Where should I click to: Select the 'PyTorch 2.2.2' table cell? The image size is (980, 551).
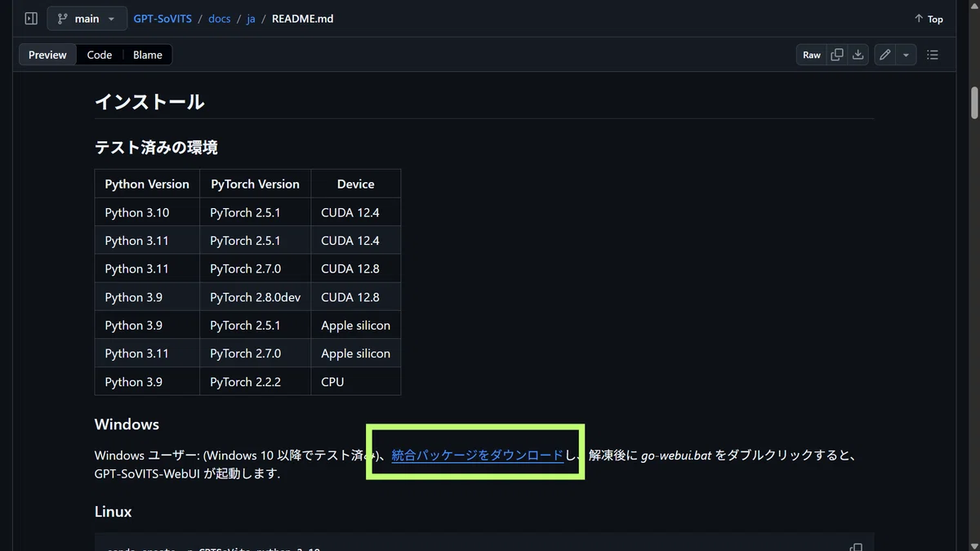click(x=256, y=381)
